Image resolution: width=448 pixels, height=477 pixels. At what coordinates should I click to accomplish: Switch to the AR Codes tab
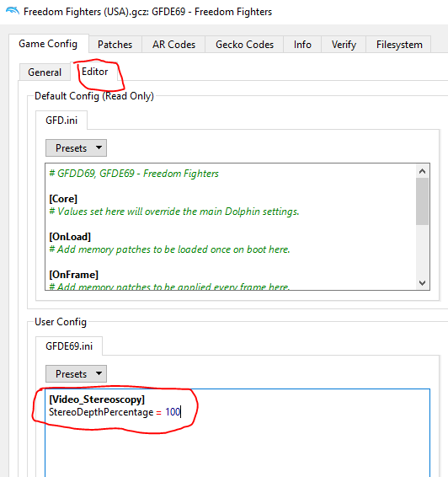173,45
